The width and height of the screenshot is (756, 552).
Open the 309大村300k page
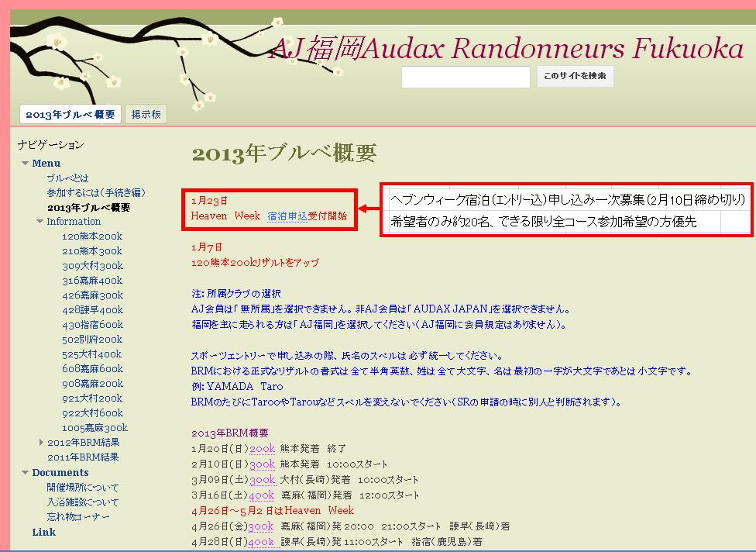click(x=93, y=266)
